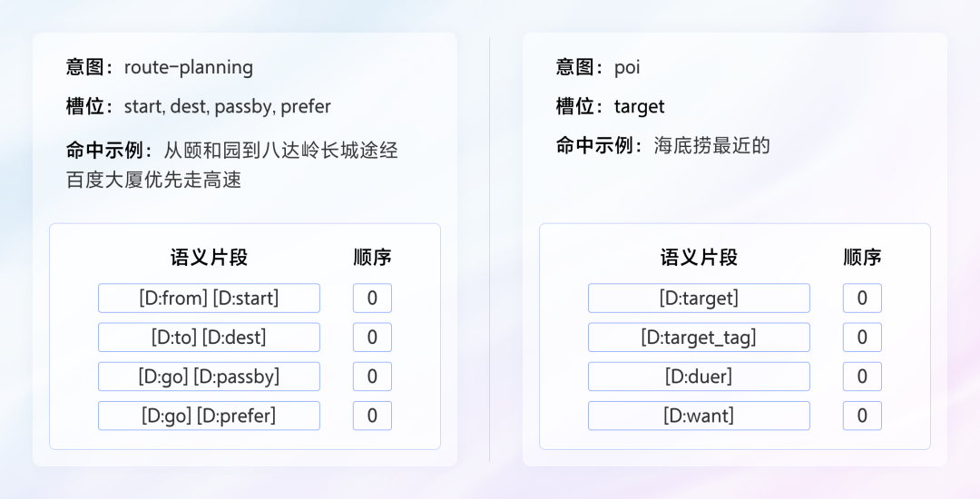This screenshot has width=980, height=499.
Task: Select order value next to [D:to] [D:dest]
Action: 372,338
